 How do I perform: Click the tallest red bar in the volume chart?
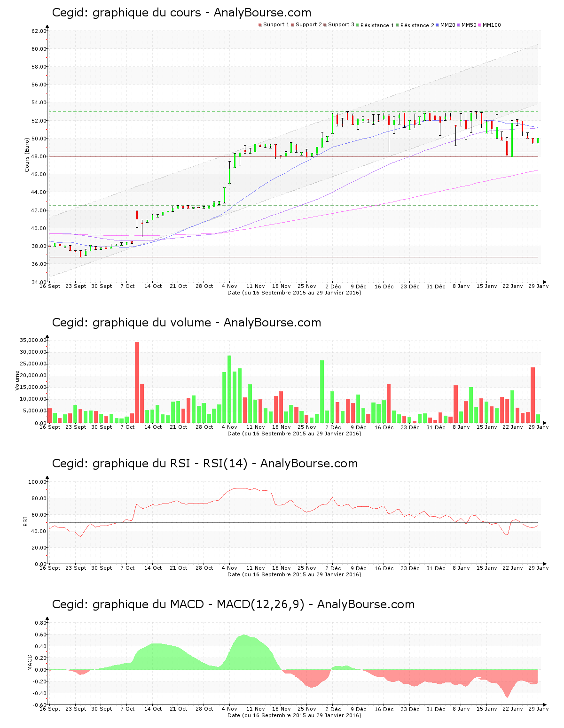tap(137, 382)
